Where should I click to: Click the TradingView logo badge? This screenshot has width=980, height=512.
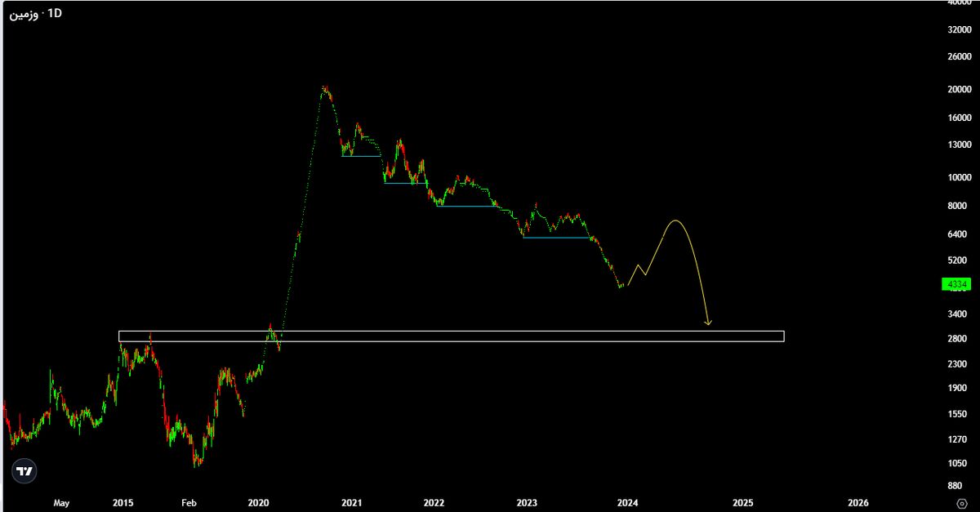click(x=25, y=471)
